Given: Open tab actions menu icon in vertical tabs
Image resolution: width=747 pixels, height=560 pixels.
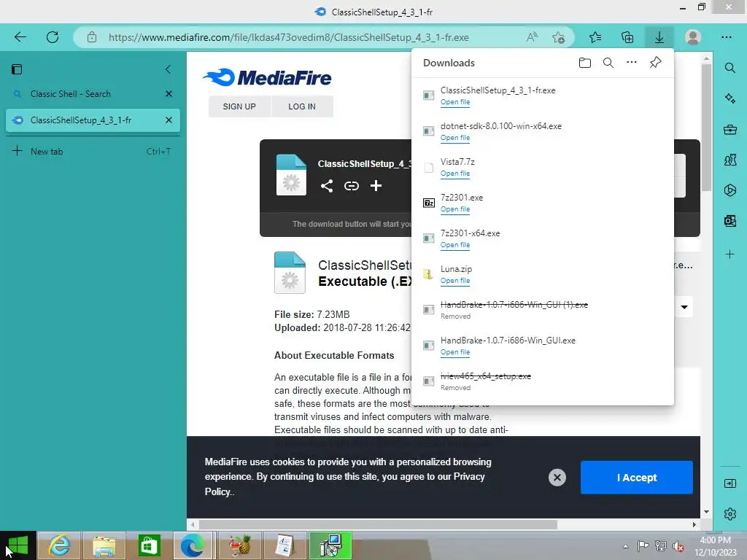Looking at the screenshot, I should (17, 69).
